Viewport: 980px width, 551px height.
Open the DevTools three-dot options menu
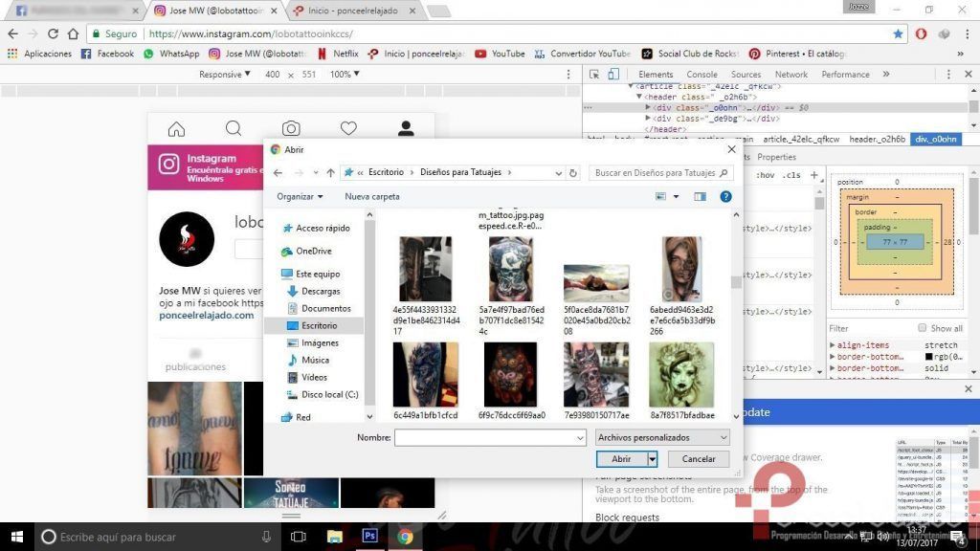[x=948, y=75]
